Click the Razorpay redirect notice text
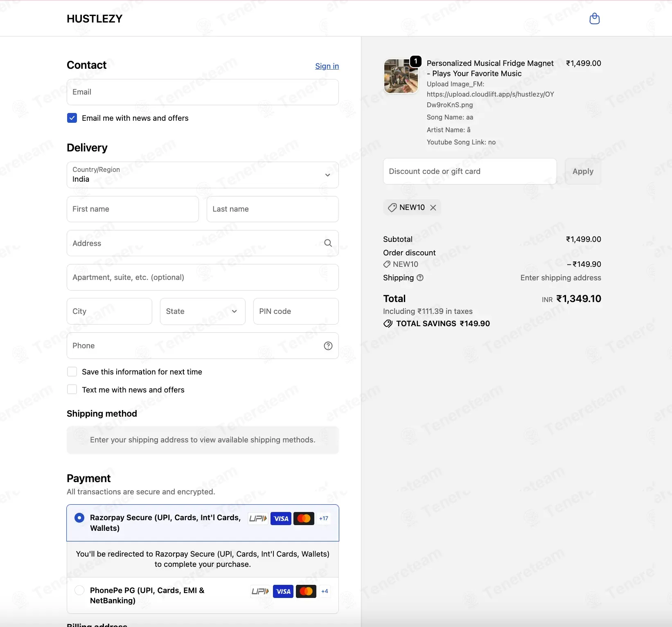672x627 pixels. tap(203, 559)
